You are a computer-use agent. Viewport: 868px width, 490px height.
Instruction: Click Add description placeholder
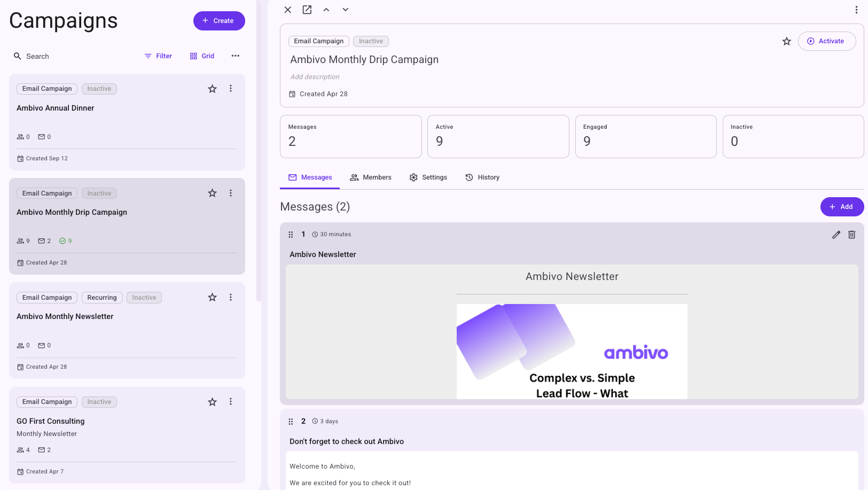pyautogui.click(x=315, y=77)
